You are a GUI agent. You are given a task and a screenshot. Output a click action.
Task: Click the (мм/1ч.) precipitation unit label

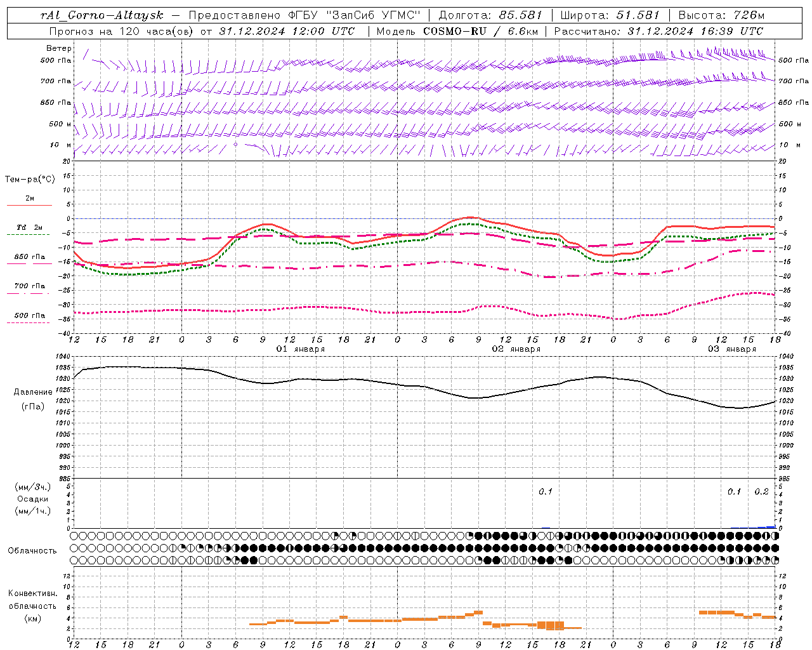(x=33, y=511)
